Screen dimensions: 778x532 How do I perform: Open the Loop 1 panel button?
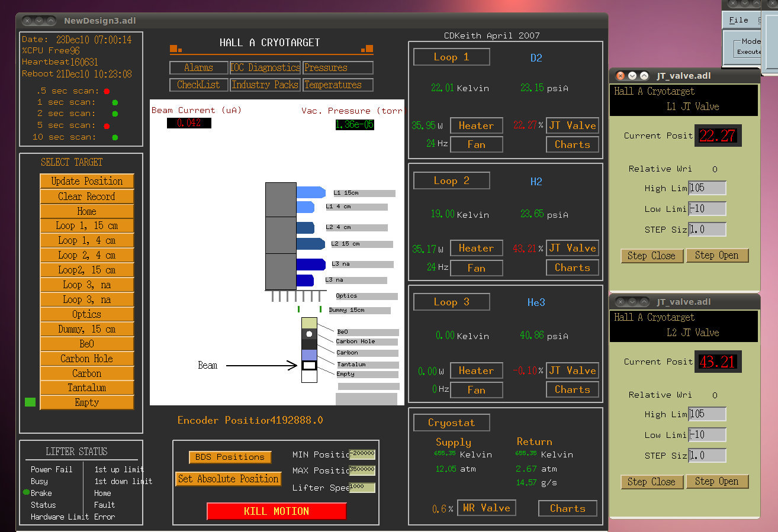[x=452, y=57]
